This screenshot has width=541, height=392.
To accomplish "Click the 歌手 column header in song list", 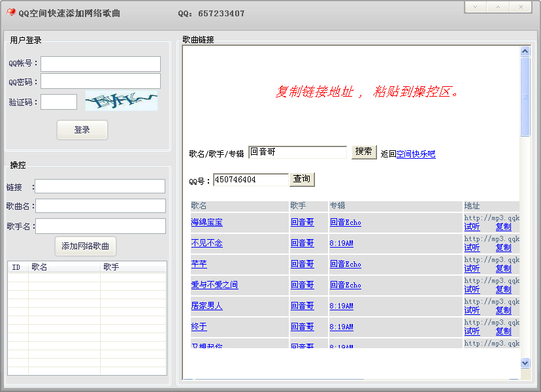I will pos(133,267).
